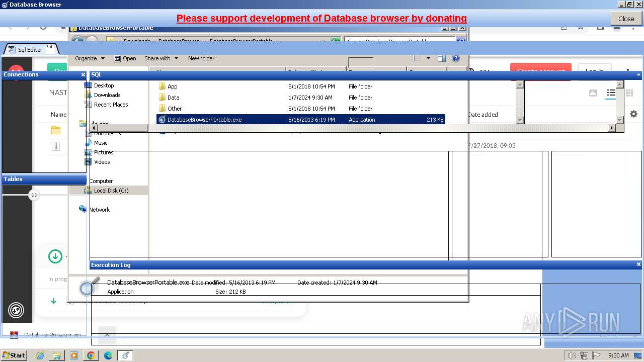This screenshot has width=644, height=362.
Task: Select Database Browser taskbar button
Action: (x=125, y=355)
